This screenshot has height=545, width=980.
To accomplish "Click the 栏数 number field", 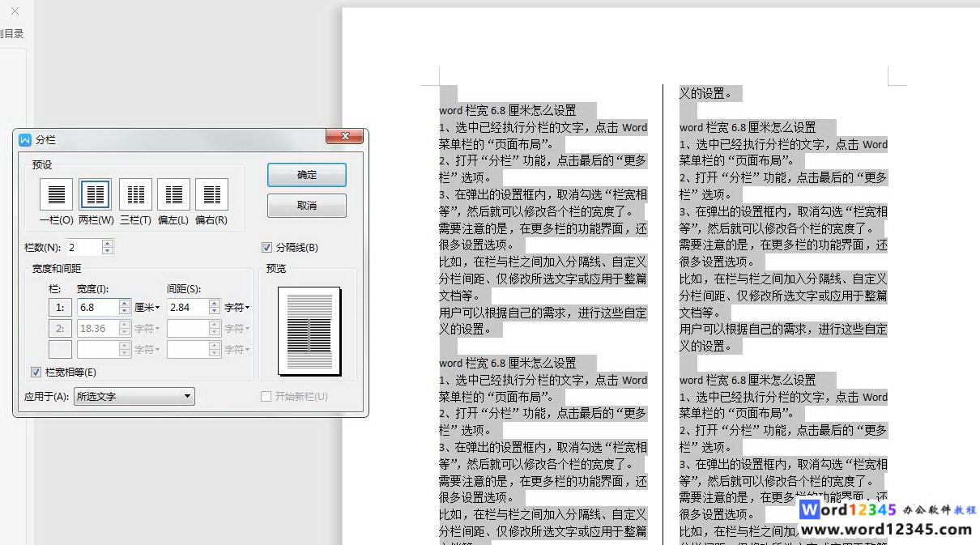I will [84, 248].
